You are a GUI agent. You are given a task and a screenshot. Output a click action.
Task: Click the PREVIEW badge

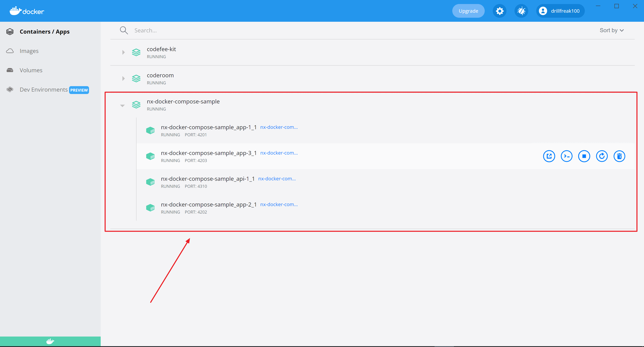(79, 90)
